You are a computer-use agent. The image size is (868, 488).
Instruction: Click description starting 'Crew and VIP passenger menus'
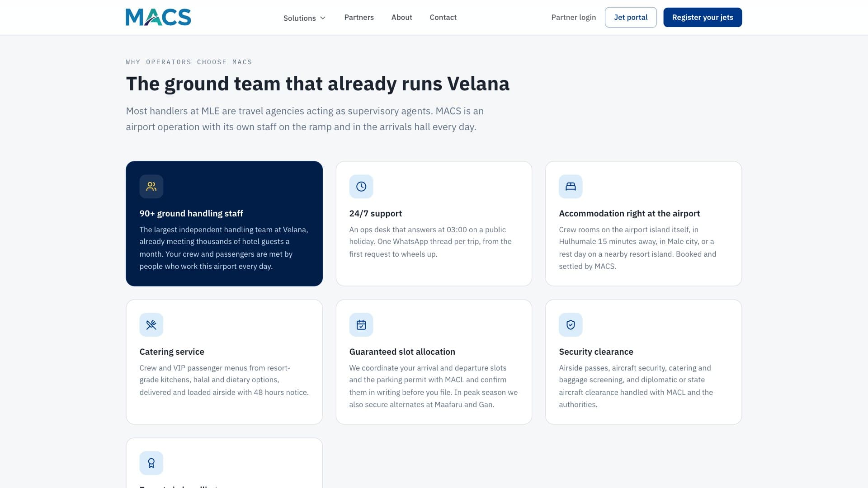pos(224,380)
